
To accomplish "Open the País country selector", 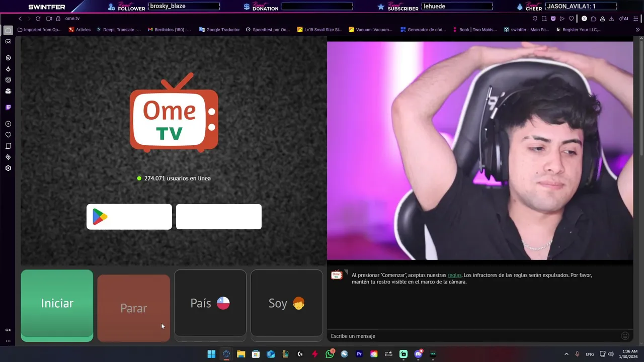I will point(210,303).
